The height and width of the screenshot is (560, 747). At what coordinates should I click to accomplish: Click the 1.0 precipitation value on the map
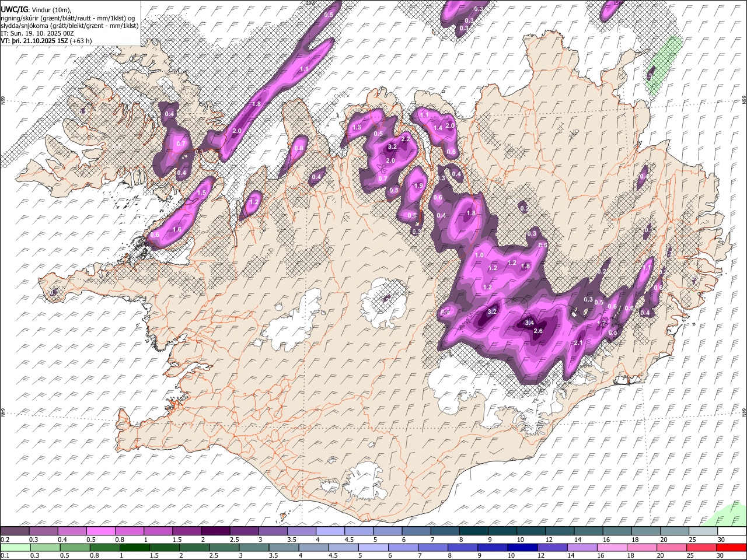(480, 256)
